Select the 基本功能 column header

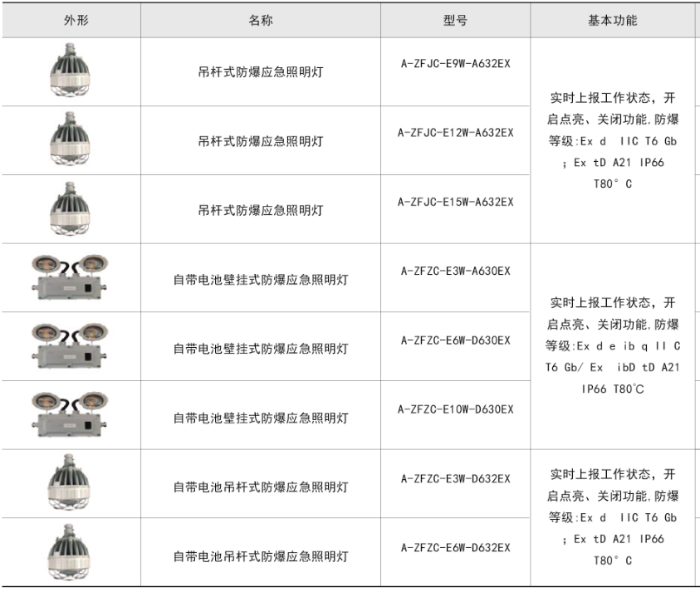tap(612, 20)
